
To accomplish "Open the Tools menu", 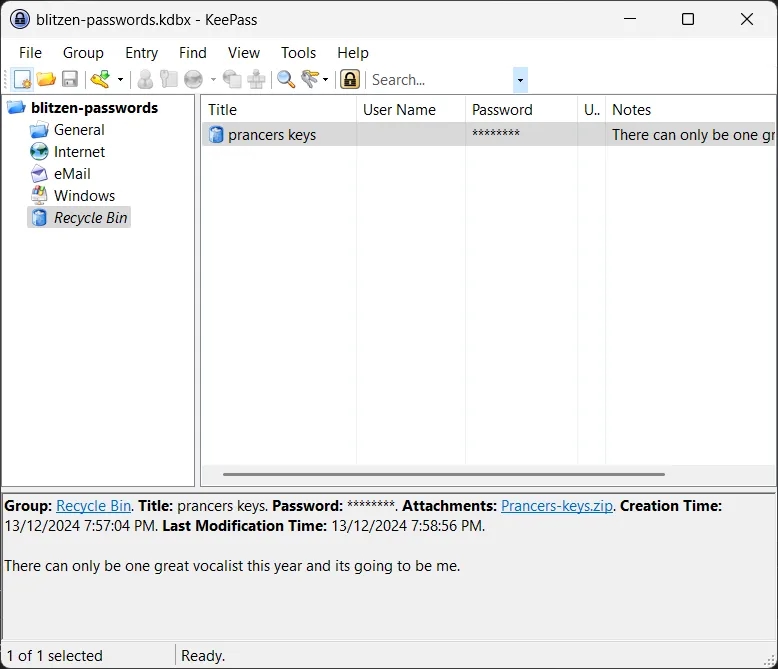I will click(298, 53).
